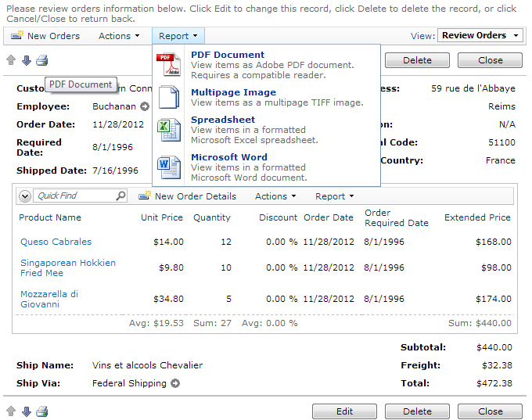Expand Quick Find options chevron

[25, 196]
